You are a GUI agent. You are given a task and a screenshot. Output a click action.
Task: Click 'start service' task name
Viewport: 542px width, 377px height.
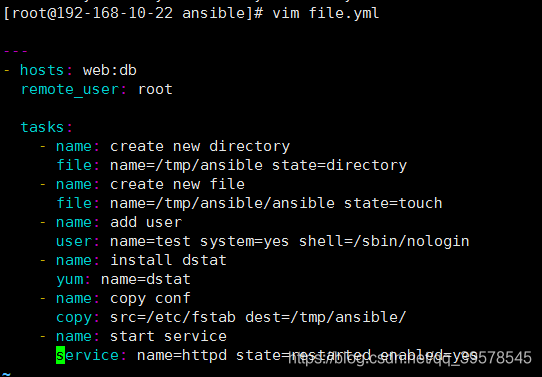pos(168,336)
